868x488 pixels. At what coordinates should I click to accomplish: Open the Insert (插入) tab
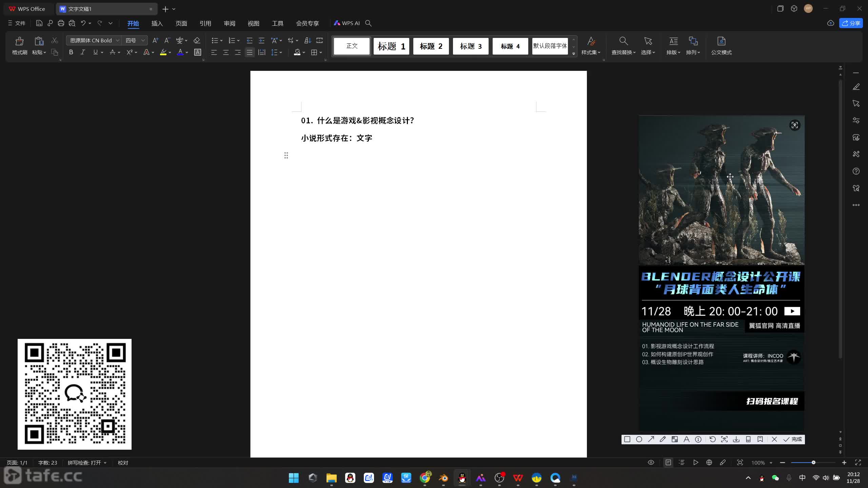tap(157, 23)
